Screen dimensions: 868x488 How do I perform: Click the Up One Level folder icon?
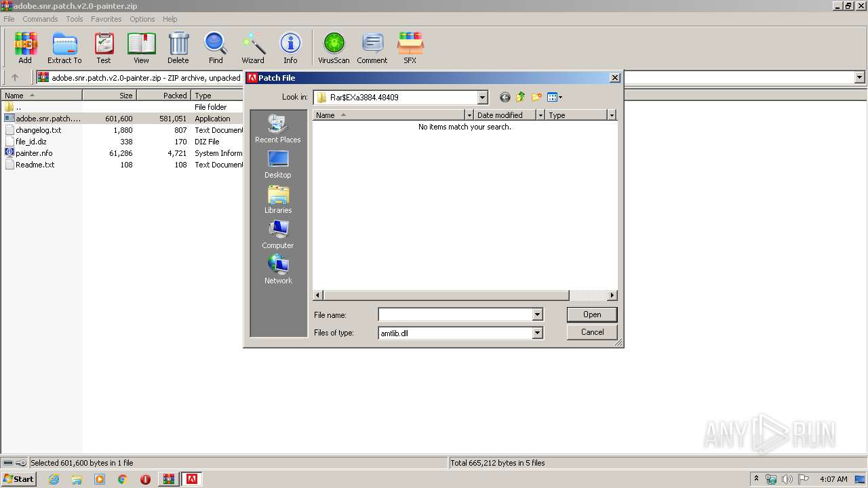[x=520, y=98]
